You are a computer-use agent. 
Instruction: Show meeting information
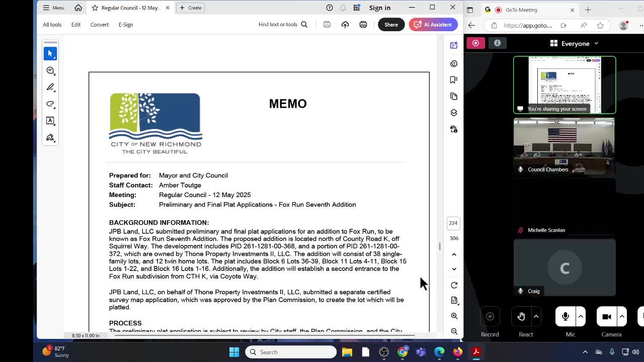pos(497,43)
